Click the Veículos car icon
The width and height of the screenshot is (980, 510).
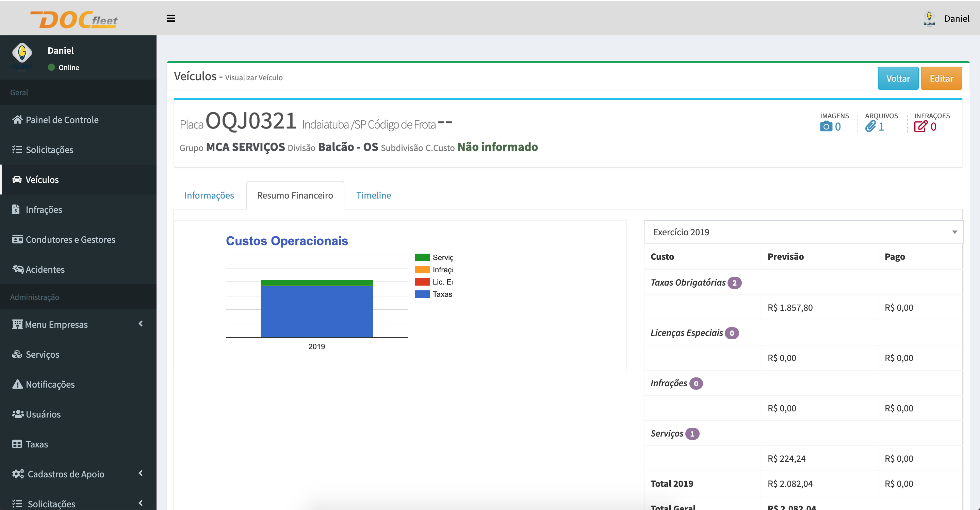(17, 180)
